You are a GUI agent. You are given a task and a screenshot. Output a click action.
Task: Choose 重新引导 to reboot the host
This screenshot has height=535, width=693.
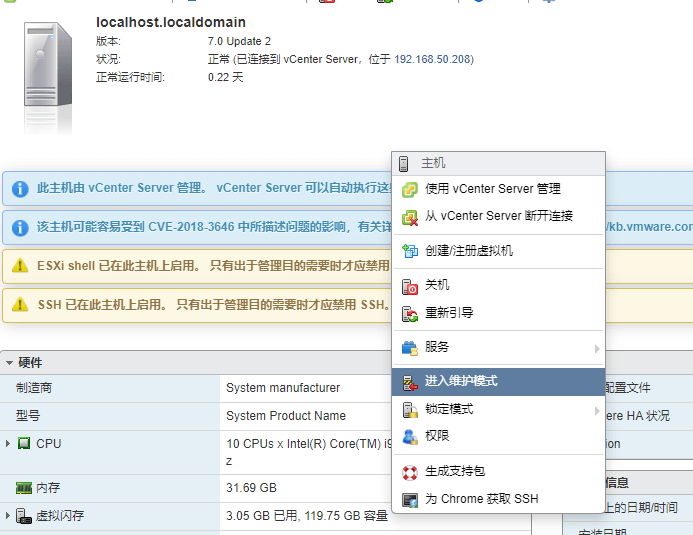point(449,313)
